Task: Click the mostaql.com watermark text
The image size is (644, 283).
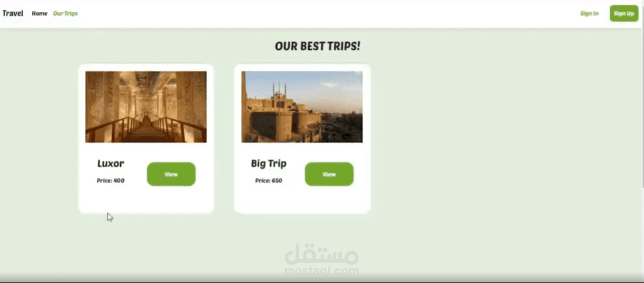Action: [322, 271]
